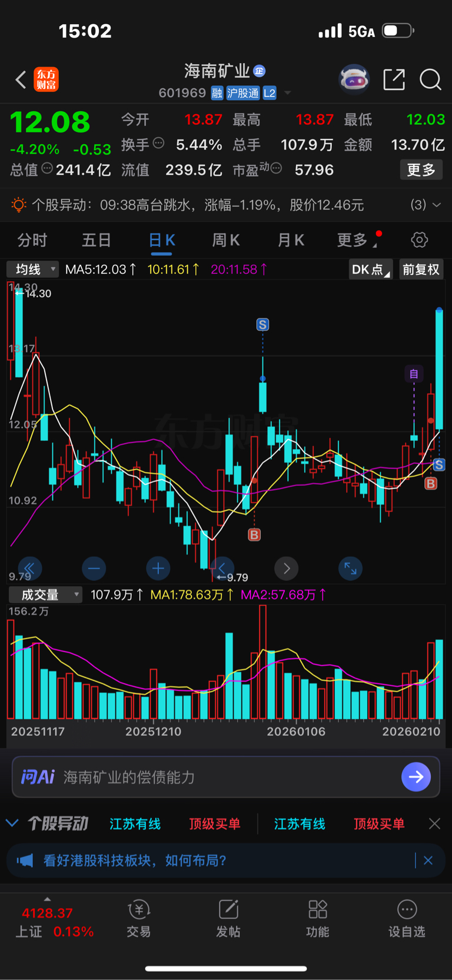Expand chart to fullscreen icon

click(350, 568)
